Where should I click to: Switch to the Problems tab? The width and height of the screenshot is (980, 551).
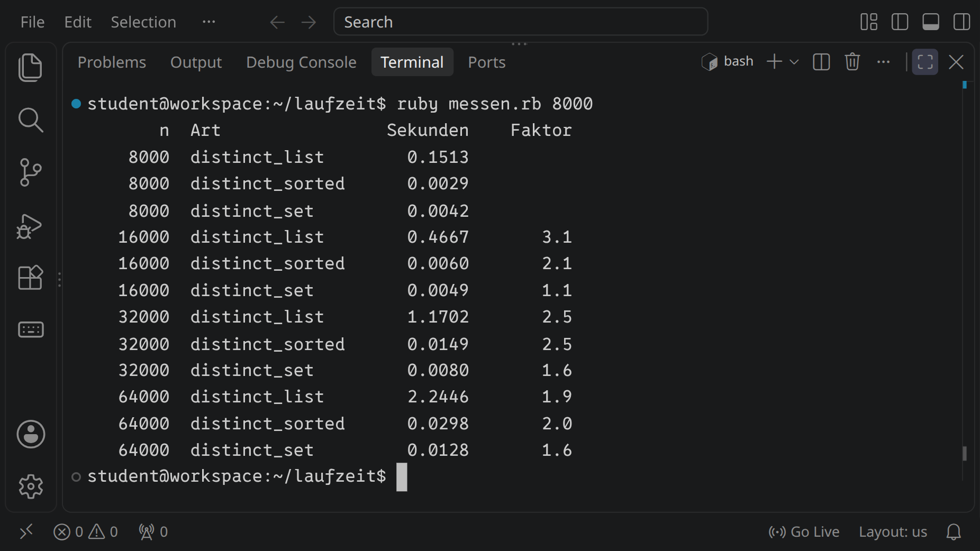[112, 62]
